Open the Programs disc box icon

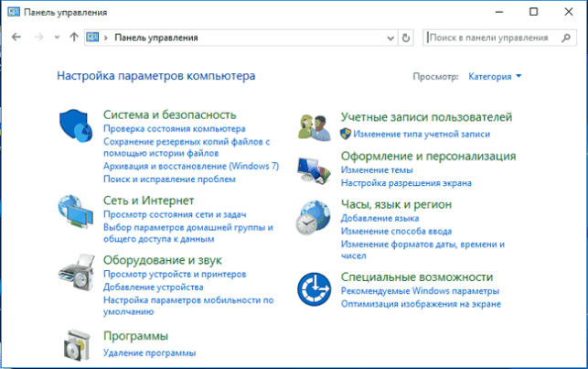point(77,345)
